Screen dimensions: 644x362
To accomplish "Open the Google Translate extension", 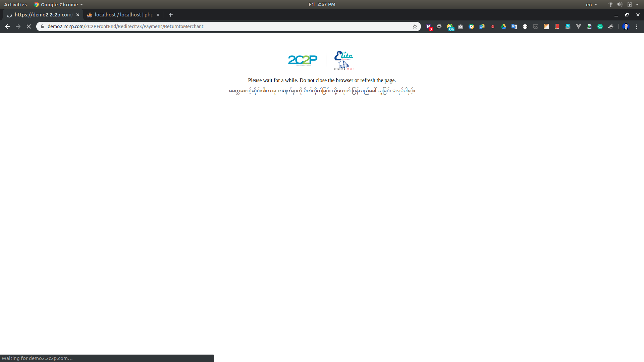I will [x=514, y=26].
